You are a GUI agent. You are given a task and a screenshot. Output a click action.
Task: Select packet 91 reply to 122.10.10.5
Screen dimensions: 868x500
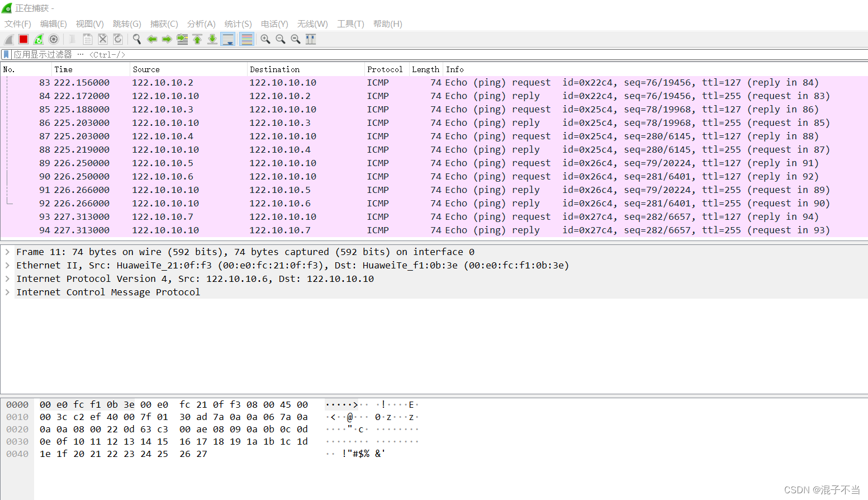434,190
